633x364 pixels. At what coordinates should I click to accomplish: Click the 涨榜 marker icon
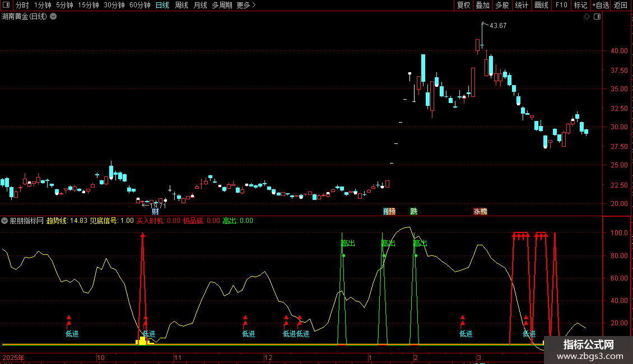point(481,212)
